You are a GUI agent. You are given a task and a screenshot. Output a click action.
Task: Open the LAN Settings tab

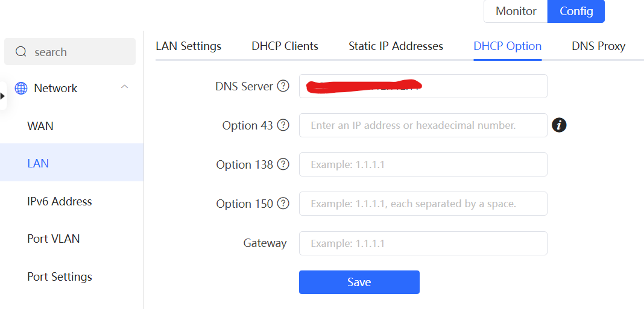(188, 46)
